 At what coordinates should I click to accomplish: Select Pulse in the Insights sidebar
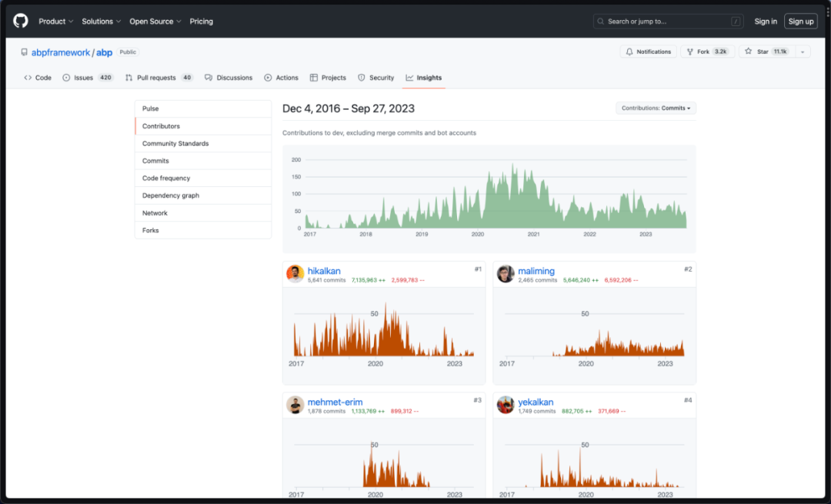[x=203, y=108]
